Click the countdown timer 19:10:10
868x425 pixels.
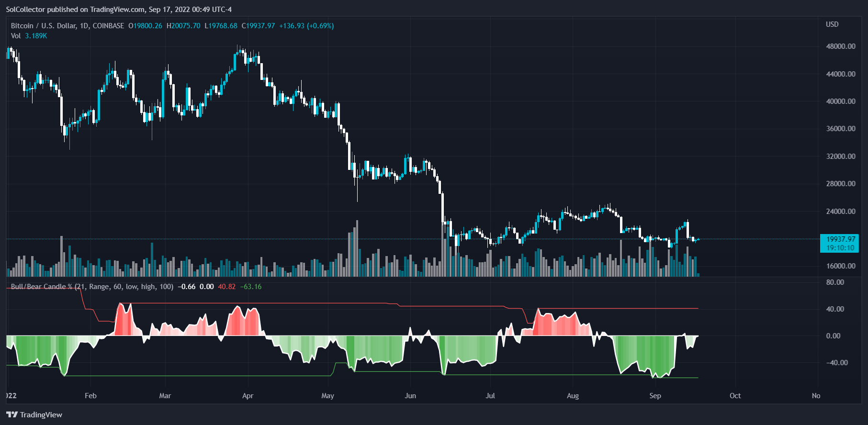[841, 248]
